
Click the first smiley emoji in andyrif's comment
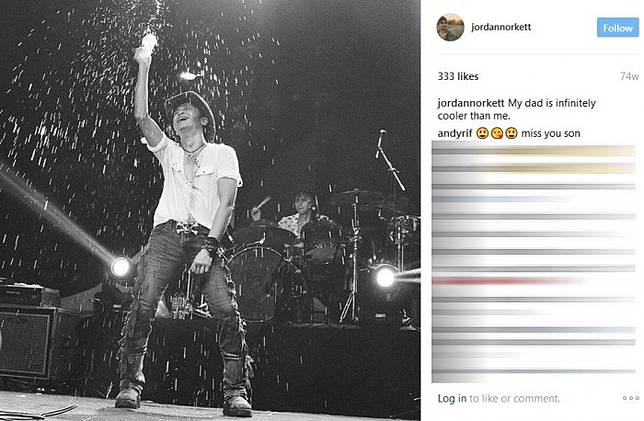482,133
